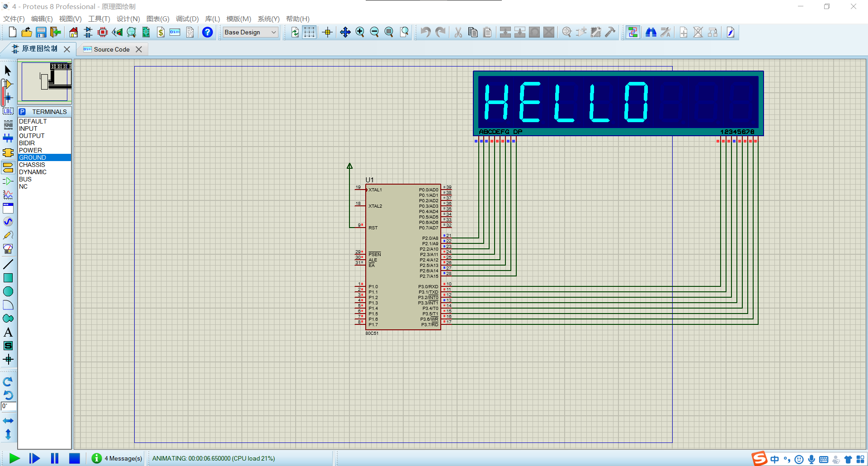
Task: Toggle the grid display button
Action: [309, 32]
